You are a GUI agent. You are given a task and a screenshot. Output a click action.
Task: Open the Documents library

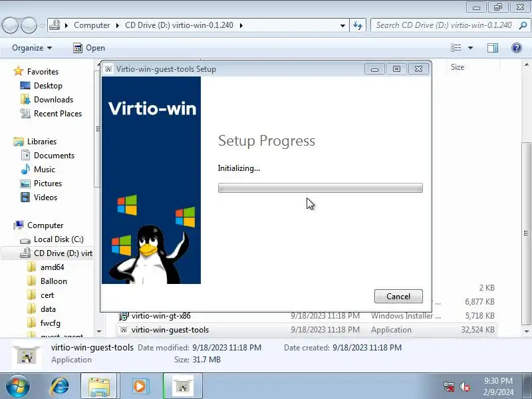pyautogui.click(x=54, y=156)
